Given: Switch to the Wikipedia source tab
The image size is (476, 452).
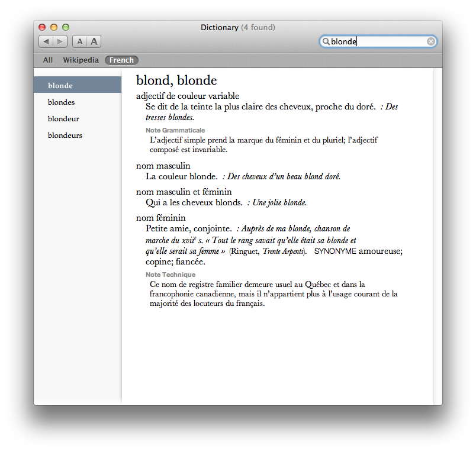Looking at the screenshot, I should [81, 60].
